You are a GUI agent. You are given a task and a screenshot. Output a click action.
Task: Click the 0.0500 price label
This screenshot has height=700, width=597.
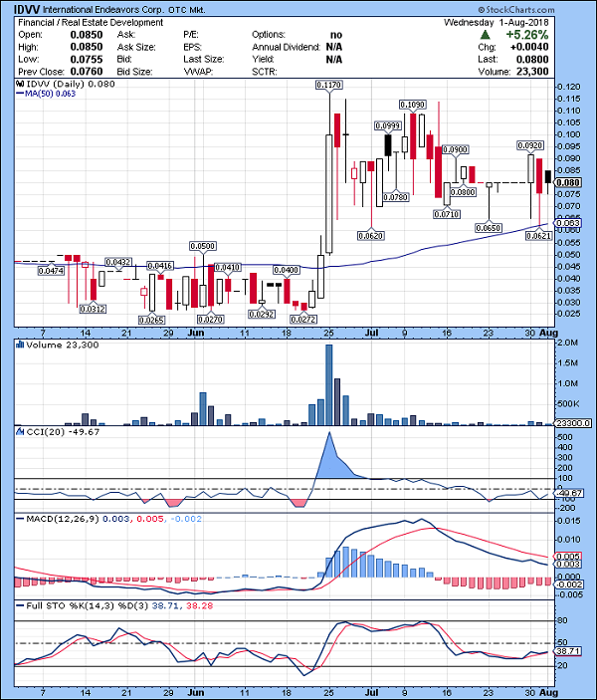tap(203, 246)
